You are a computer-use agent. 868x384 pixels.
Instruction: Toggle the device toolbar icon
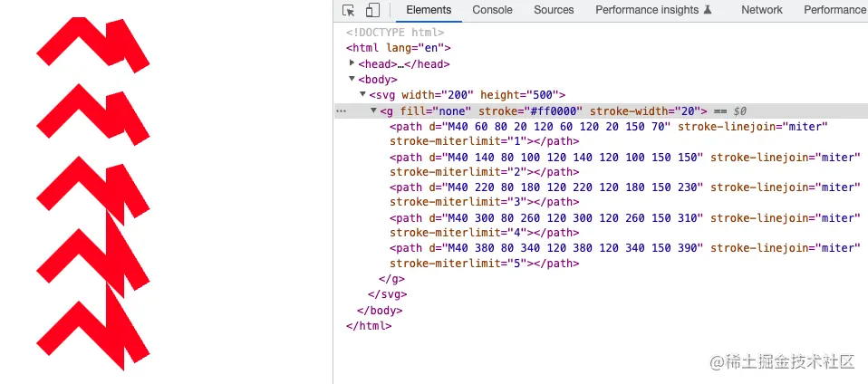pyautogui.click(x=372, y=10)
